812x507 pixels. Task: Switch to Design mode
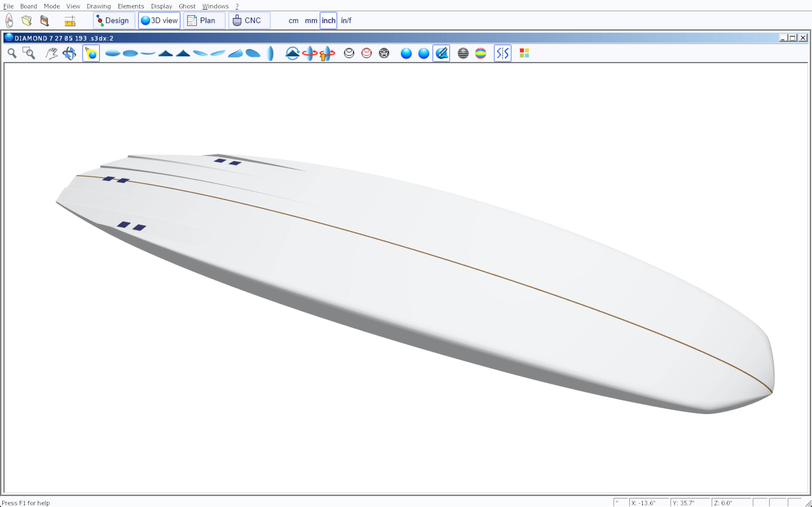coord(114,21)
